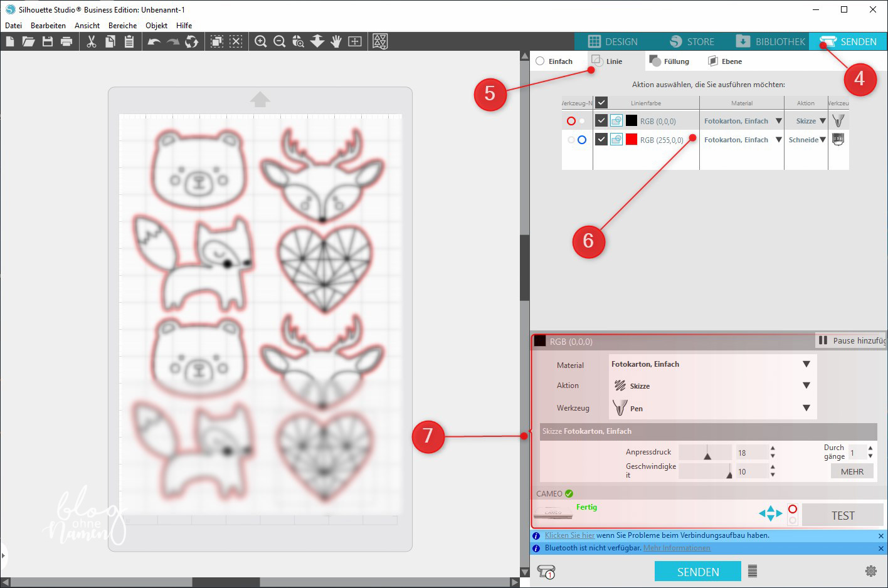888x588 pixels.
Task: Click the Zoom in magnifier icon
Action: point(260,41)
